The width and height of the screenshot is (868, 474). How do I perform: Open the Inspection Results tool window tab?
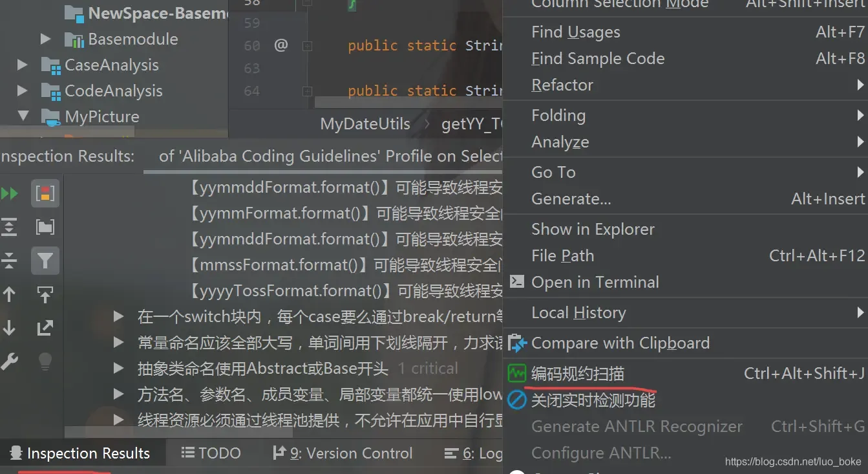[80, 453]
